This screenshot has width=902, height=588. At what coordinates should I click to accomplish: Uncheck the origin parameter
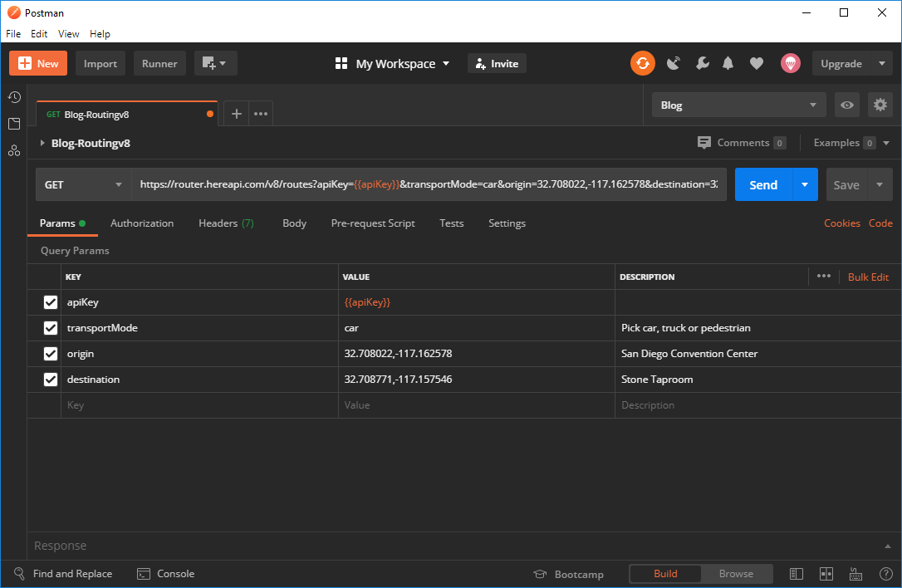[51, 353]
